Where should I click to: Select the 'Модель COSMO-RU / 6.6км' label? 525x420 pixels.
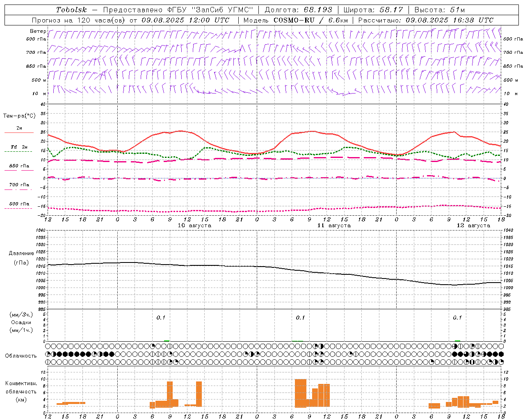point(295,20)
